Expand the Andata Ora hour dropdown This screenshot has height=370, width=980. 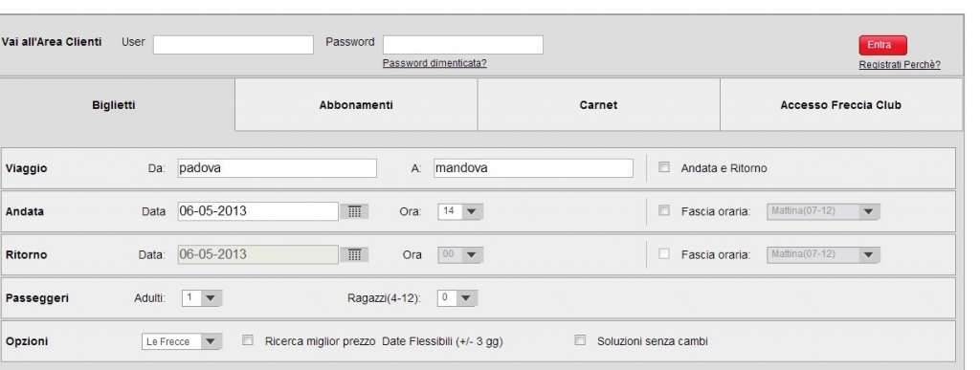(460, 211)
